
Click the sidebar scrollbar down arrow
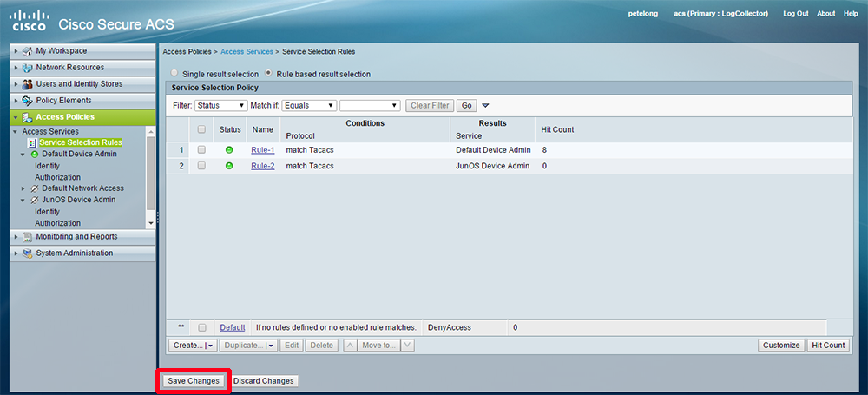(x=151, y=223)
